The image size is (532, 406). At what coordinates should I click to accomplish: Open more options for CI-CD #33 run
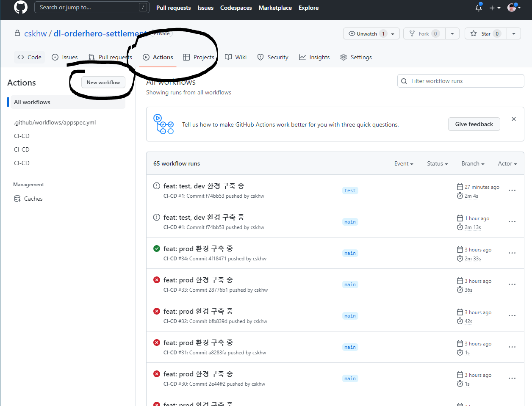pos(512,284)
